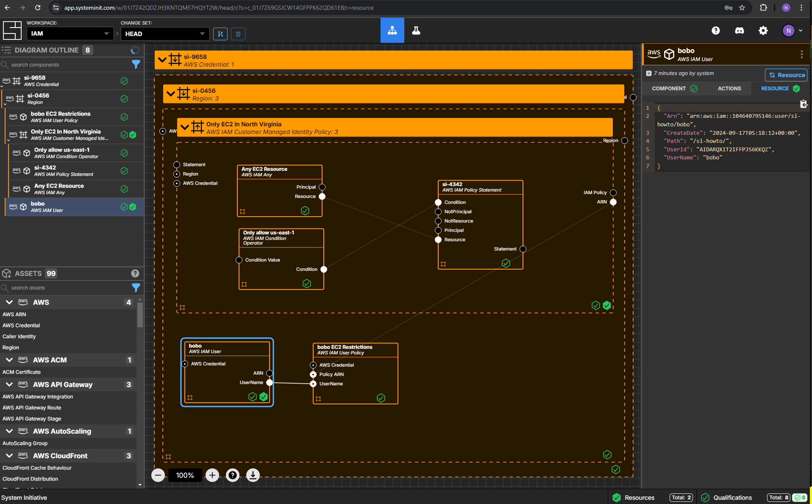Open the Change Set HEAD dropdown
This screenshot has width=812, height=504.
pos(165,33)
